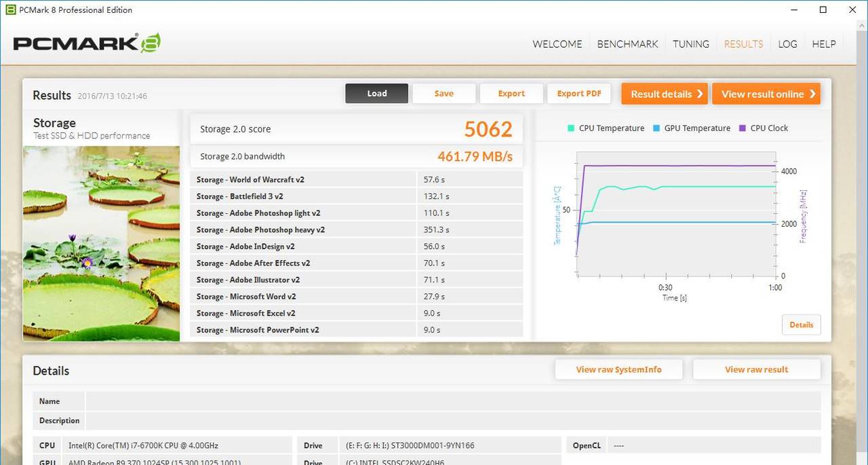Switch to the BENCHMARK tab

point(627,44)
